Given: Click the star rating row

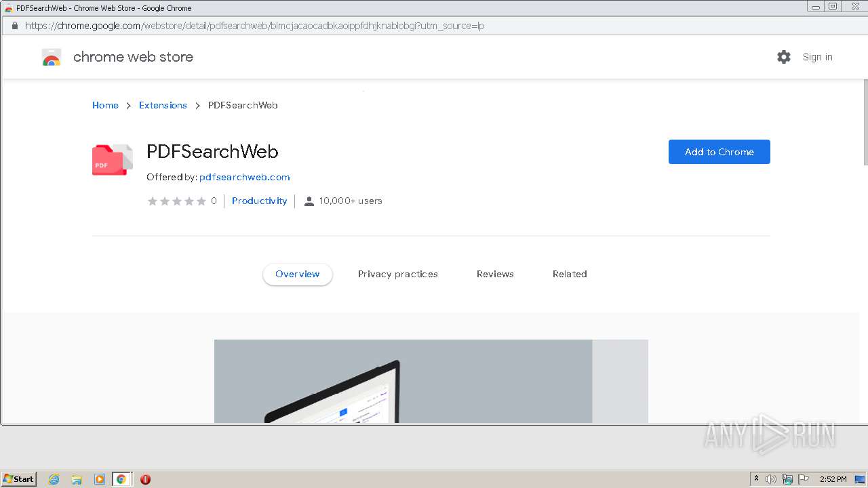Looking at the screenshot, I should point(177,201).
